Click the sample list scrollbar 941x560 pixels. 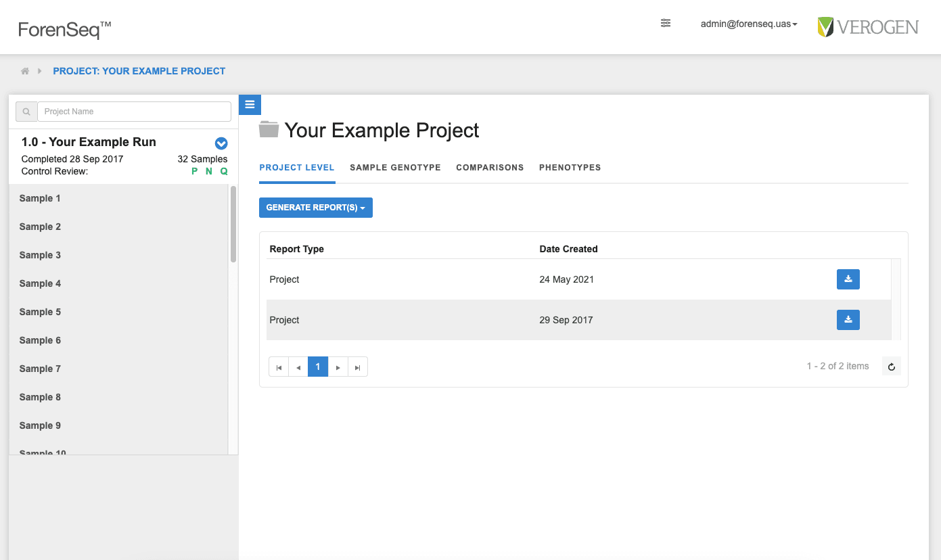click(233, 225)
